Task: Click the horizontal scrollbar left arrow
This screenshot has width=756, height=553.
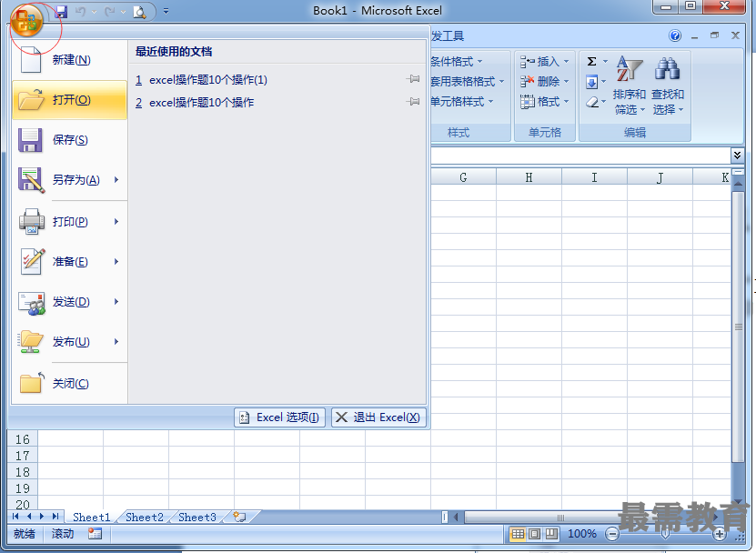Action: point(456,518)
